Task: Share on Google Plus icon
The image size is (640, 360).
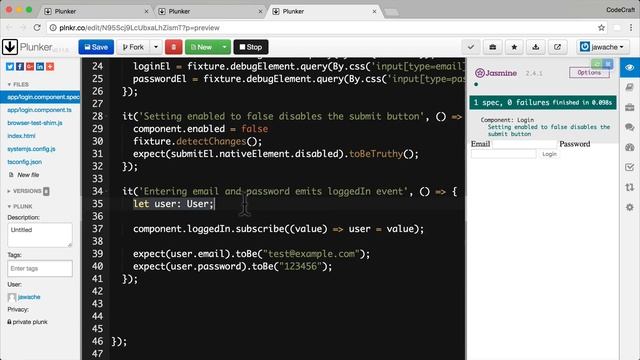Action: point(30,67)
